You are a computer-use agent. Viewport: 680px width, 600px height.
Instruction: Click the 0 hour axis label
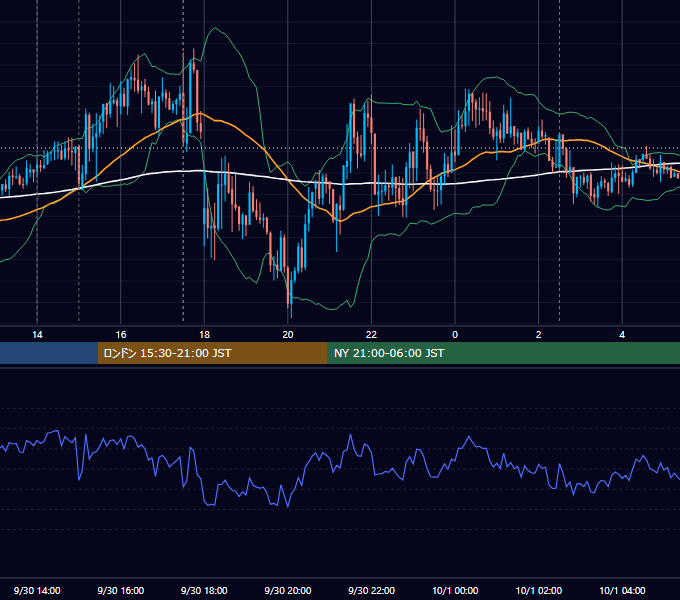tap(455, 335)
